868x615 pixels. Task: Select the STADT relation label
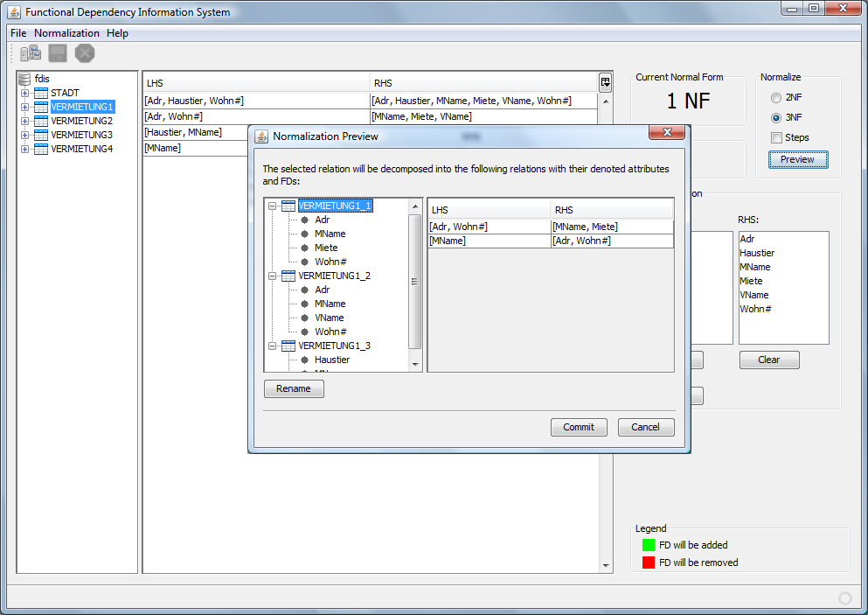(65, 93)
